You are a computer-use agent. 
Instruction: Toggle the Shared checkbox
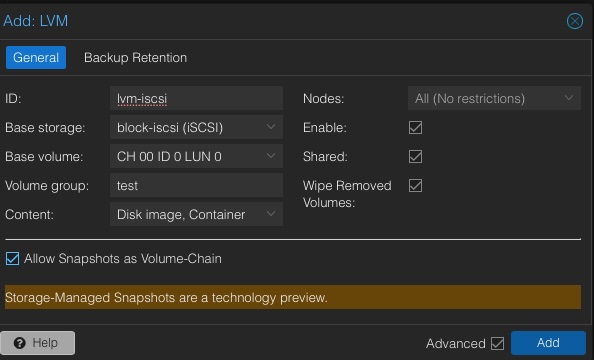click(x=415, y=156)
